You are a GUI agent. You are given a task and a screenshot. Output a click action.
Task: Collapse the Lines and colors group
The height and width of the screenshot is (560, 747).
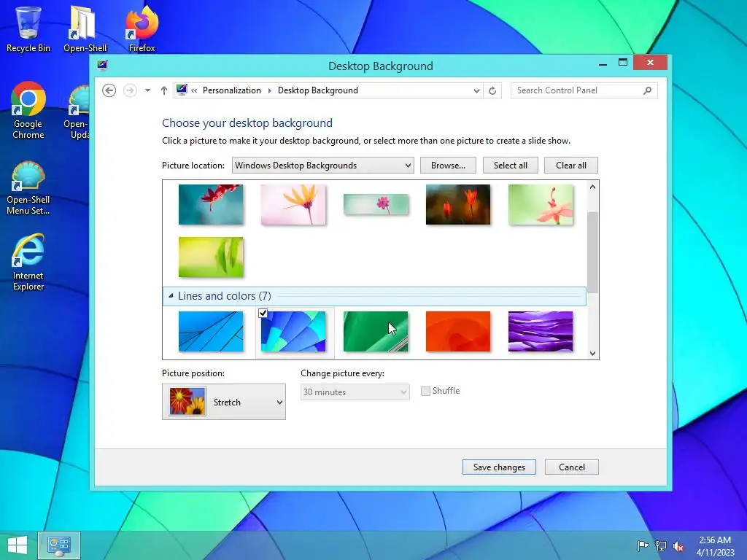171,296
